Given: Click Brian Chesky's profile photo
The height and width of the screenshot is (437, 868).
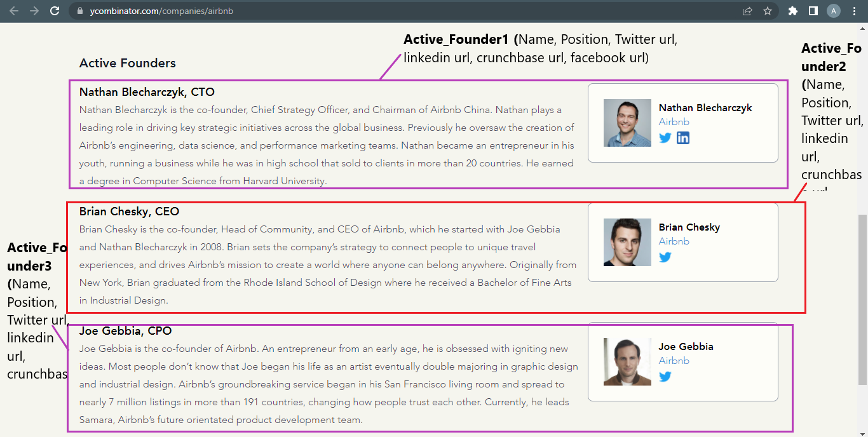Looking at the screenshot, I should [x=627, y=242].
